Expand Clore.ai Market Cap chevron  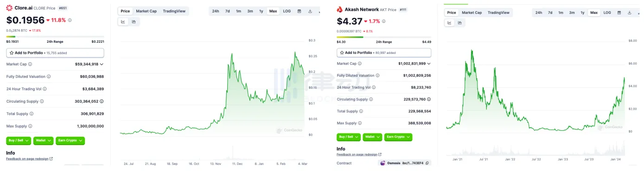tap(102, 64)
